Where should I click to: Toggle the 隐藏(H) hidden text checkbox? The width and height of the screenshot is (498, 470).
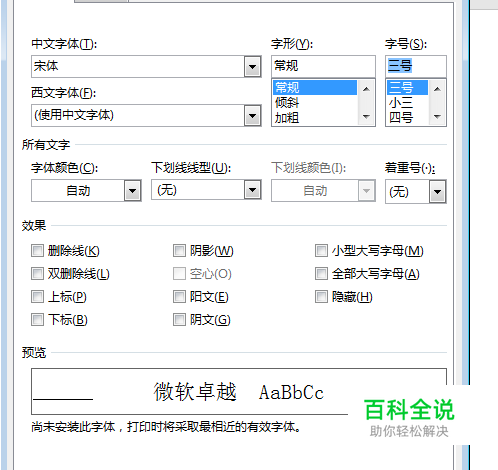pyautogui.click(x=321, y=297)
